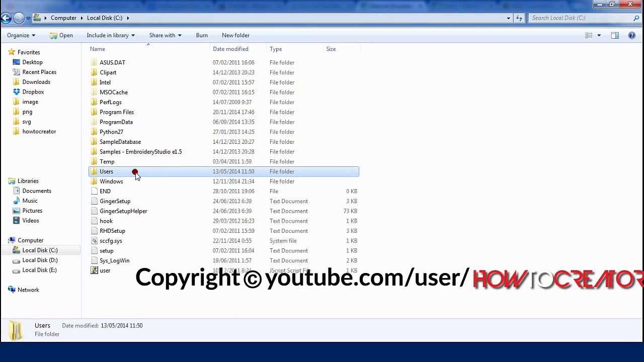Open Help via the question mark icon
The width and height of the screenshot is (644, 362).
point(632,35)
